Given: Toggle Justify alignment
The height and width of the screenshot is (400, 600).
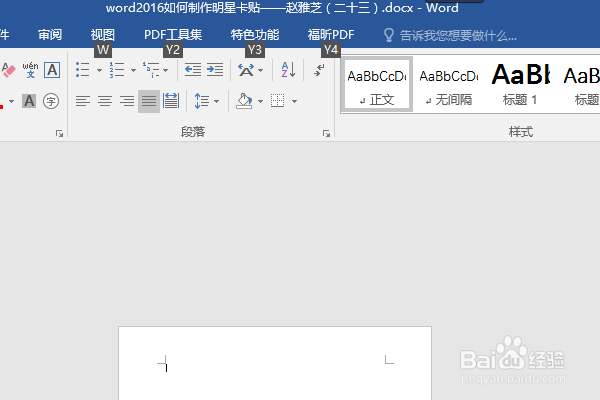Looking at the screenshot, I should [149, 101].
